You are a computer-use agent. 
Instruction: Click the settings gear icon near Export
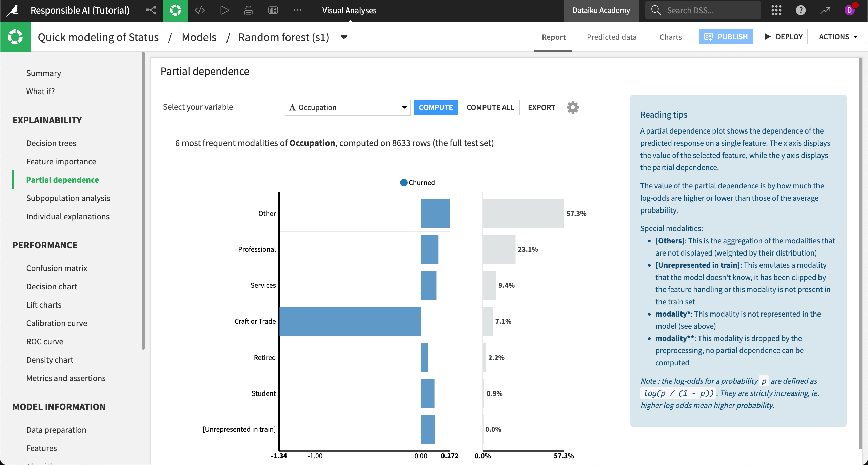(x=572, y=107)
